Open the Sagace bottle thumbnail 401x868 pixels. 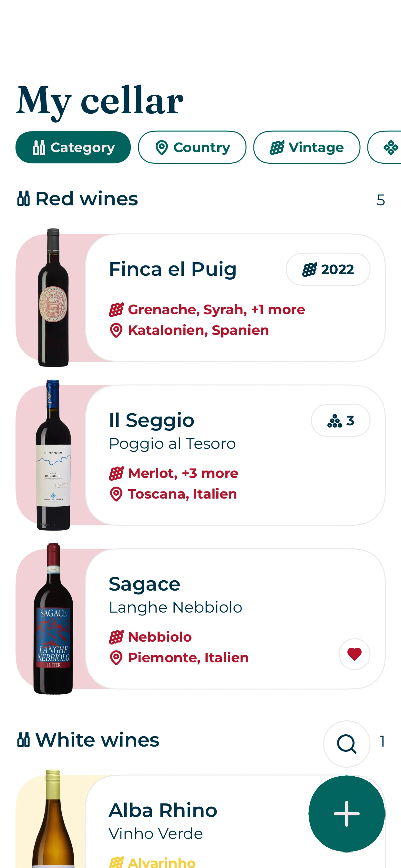53,619
